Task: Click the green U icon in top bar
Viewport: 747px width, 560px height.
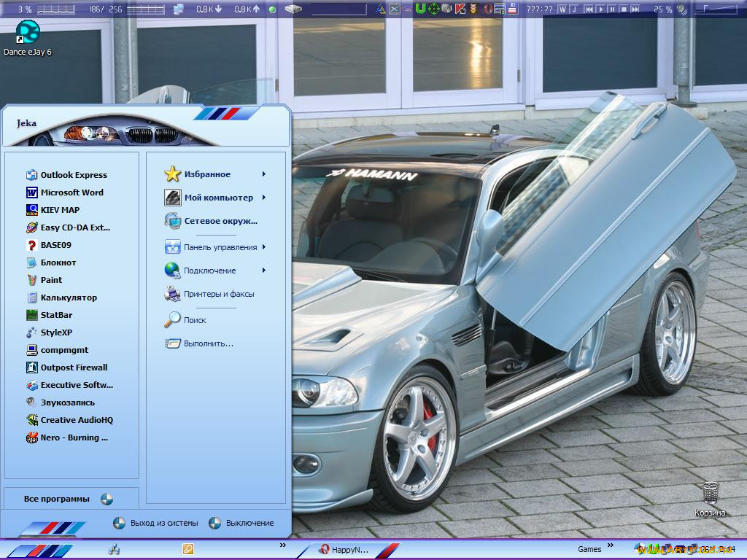Action: tap(420, 9)
